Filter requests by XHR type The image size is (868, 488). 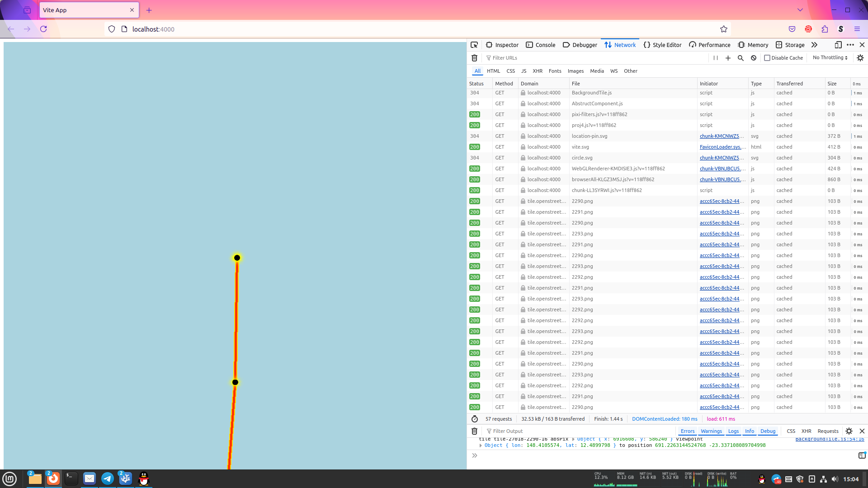tap(538, 71)
